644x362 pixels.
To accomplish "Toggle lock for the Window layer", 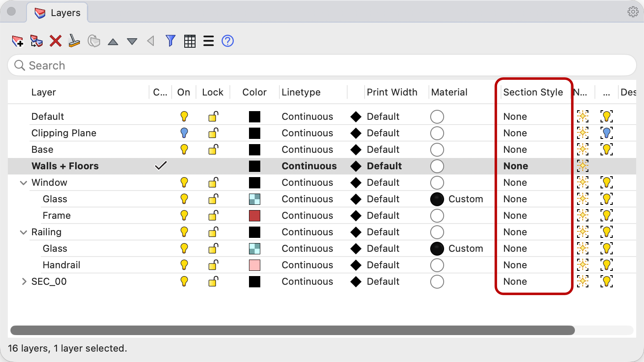I will 213,182.
